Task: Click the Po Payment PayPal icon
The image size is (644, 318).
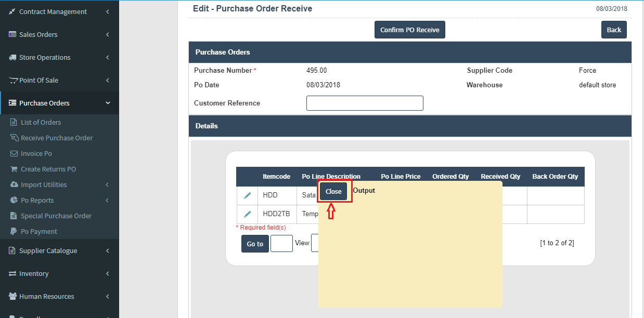Action: 14,231
